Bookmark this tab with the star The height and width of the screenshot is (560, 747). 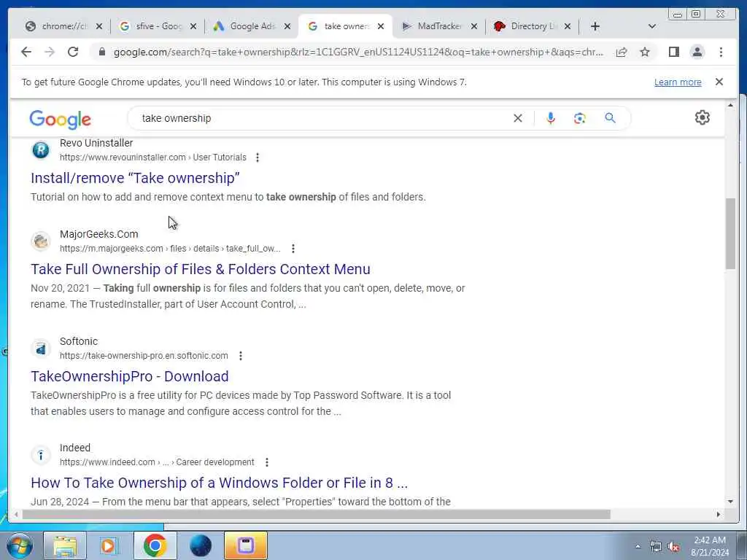pyautogui.click(x=645, y=52)
